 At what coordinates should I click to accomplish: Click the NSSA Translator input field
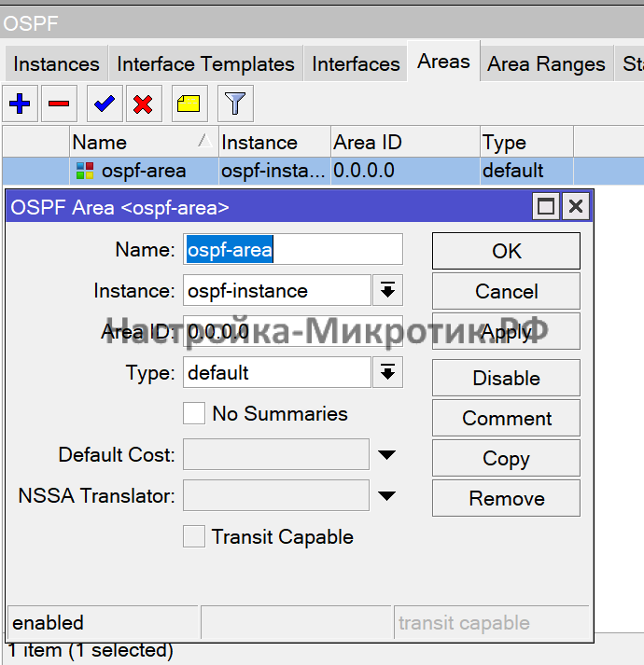click(x=276, y=495)
